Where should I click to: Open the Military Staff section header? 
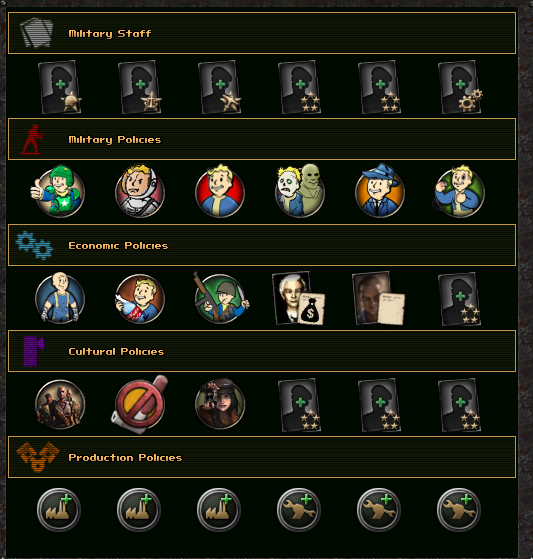coord(262,33)
